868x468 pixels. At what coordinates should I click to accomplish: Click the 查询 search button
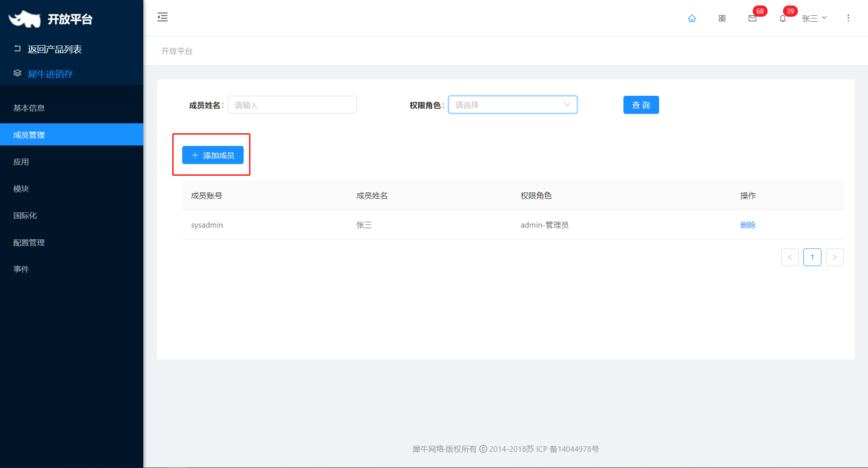click(x=641, y=105)
